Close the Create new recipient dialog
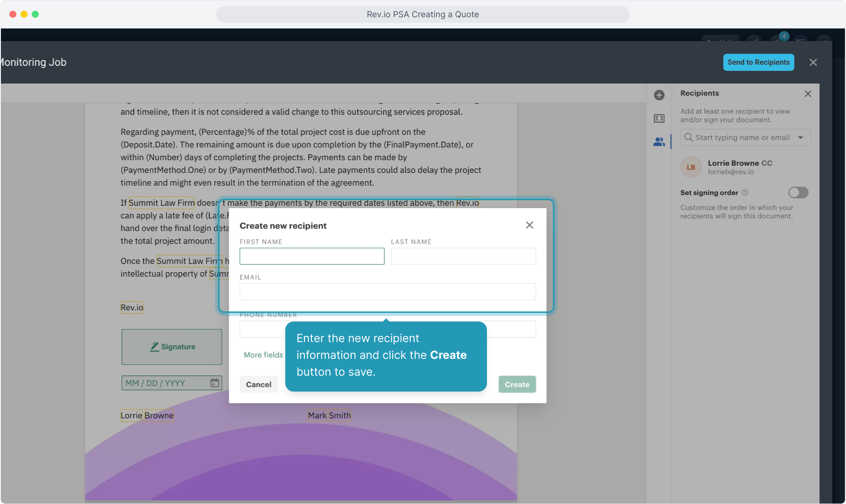846x504 pixels. coord(529,225)
